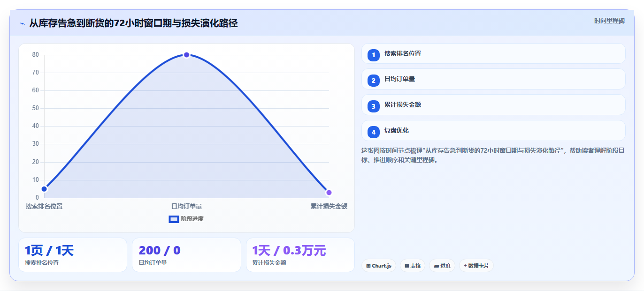Viewport: 644px width, 291px height.
Task: Click the Chart.js tag chip
Action: pyautogui.click(x=379, y=266)
